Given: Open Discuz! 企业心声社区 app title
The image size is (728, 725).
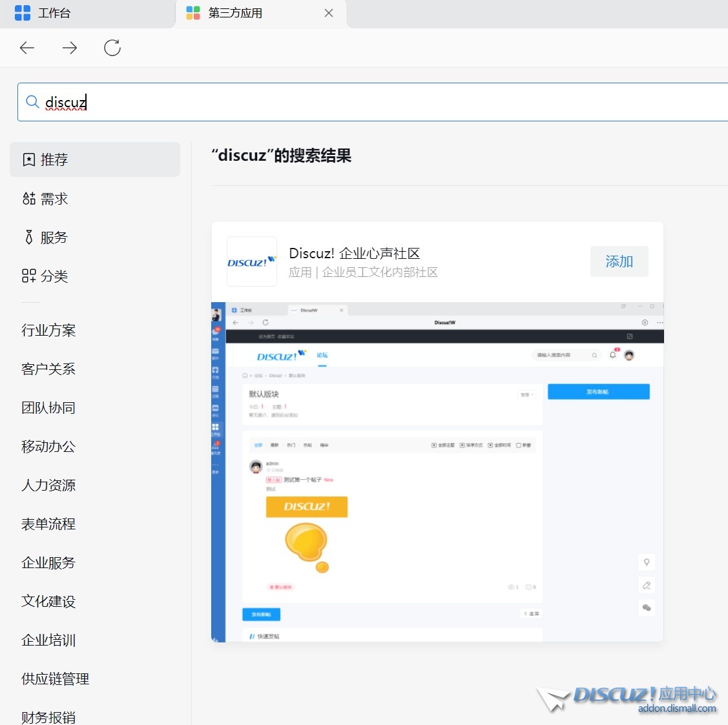Looking at the screenshot, I should tap(354, 253).
